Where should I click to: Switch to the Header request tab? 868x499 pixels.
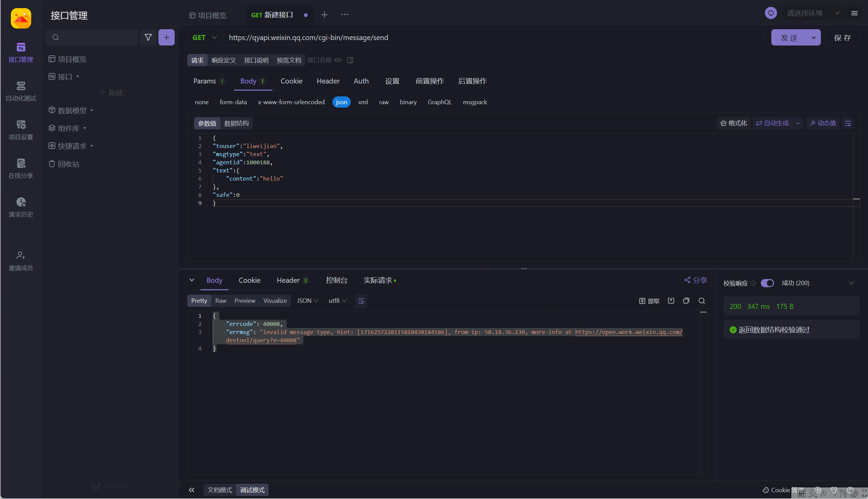328,81
